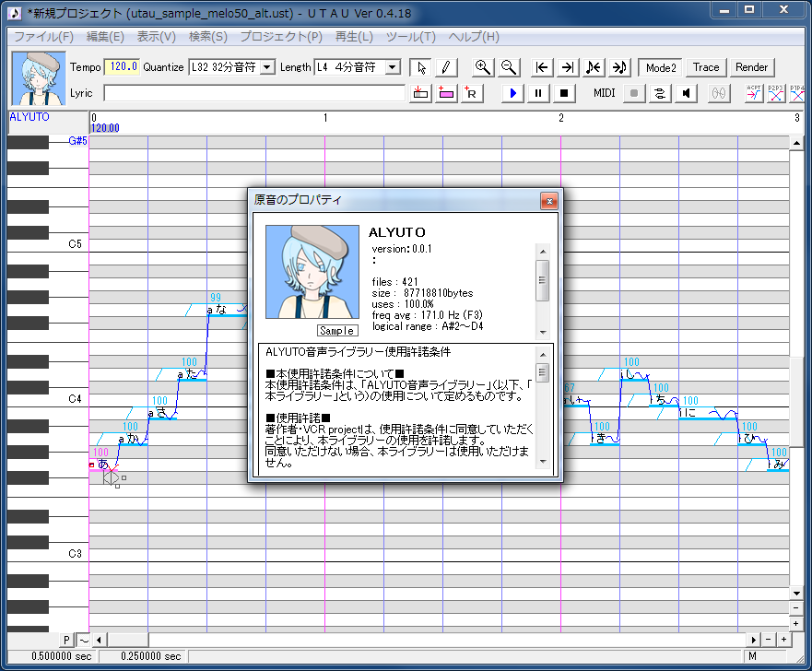Pause playback
The height and width of the screenshot is (671, 812).
[538, 93]
